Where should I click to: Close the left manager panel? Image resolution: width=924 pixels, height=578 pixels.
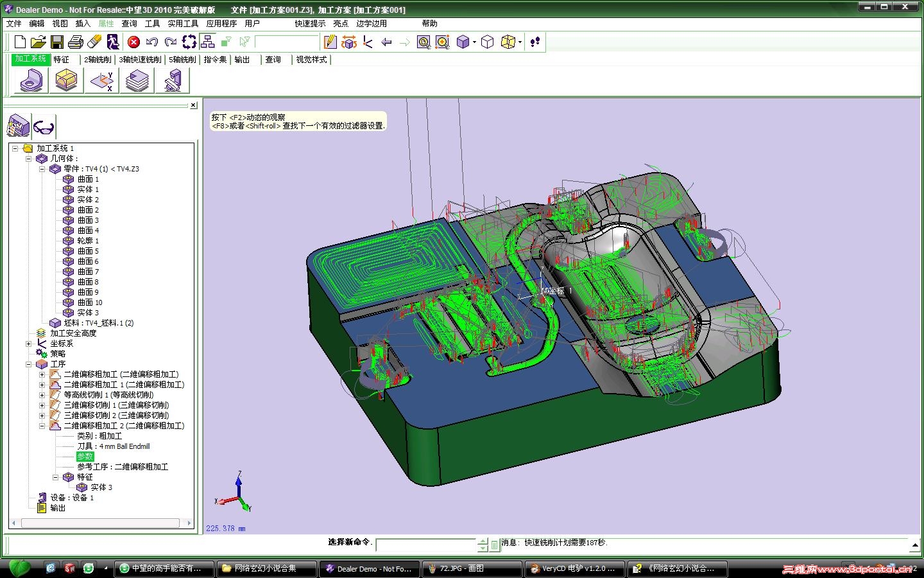(x=193, y=105)
